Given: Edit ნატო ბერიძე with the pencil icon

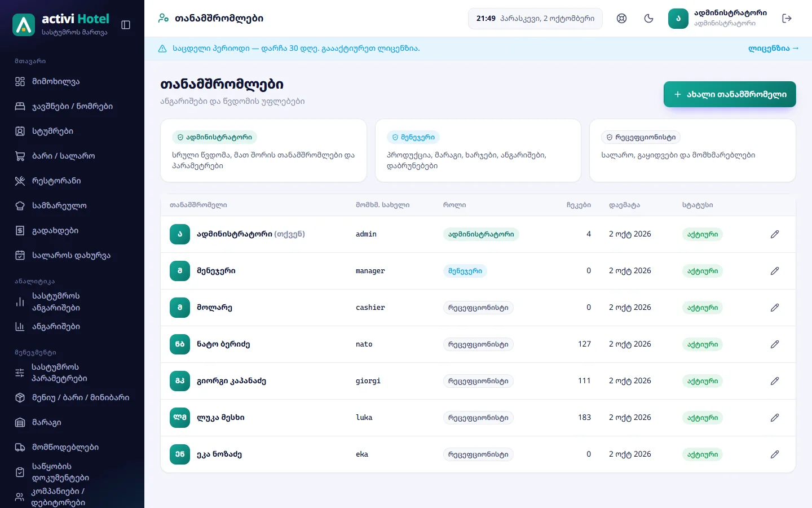Looking at the screenshot, I should [x=775, y=344].
